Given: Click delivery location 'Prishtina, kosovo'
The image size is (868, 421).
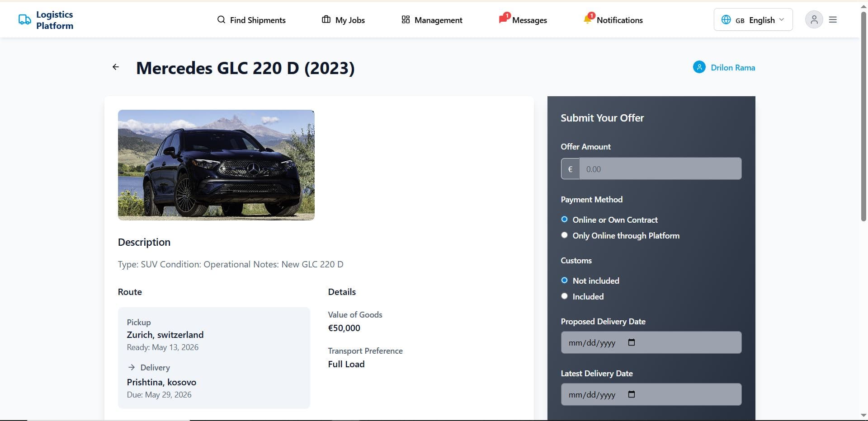Looking at the screenshot, I should pos(161,382).
